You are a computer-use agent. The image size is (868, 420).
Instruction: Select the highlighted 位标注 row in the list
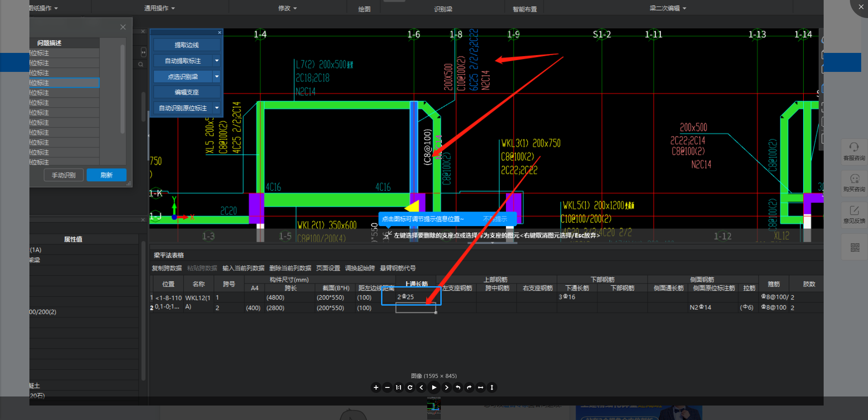(x=64, y=83)
